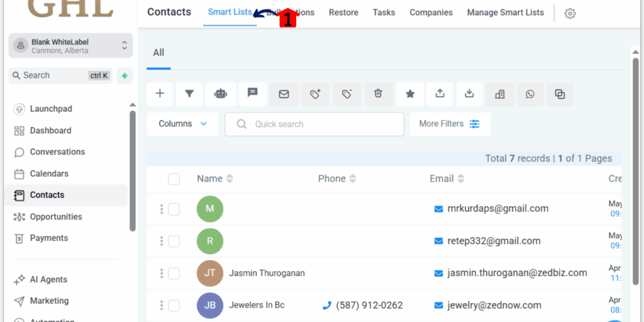Click the building add-to-company icon
This screenshot has height=322, width=644.
tap(500, 94)
